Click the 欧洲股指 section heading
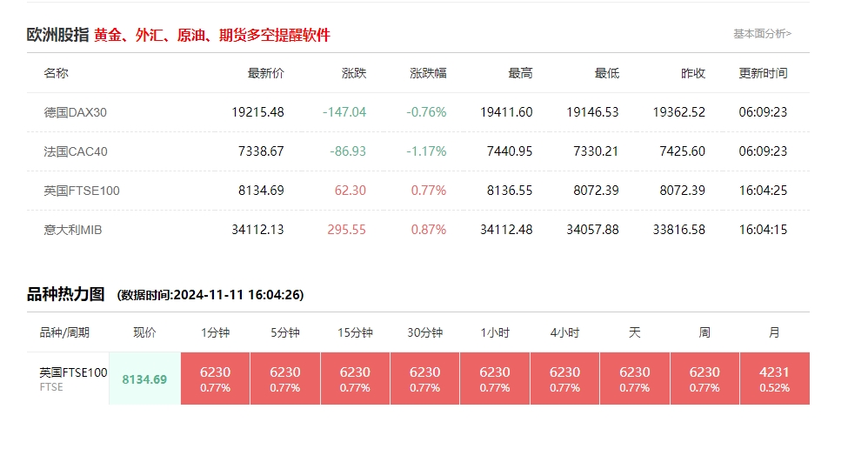 click(x=57, y=36)
